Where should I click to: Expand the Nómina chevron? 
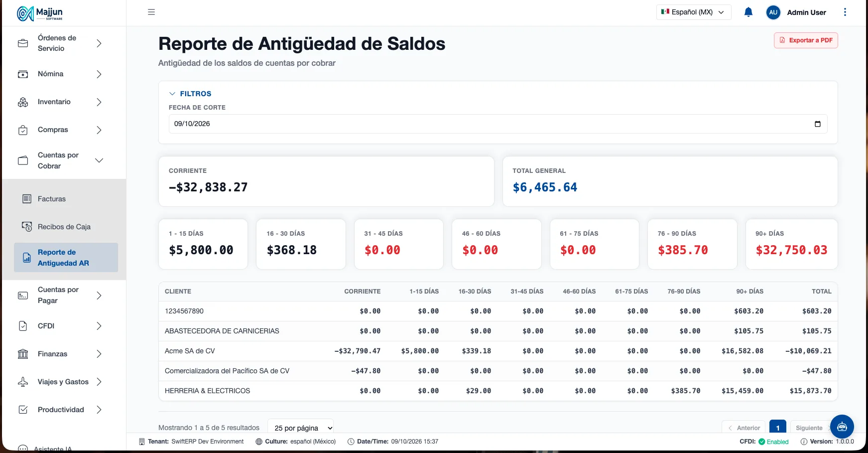(x=99, y=74)
